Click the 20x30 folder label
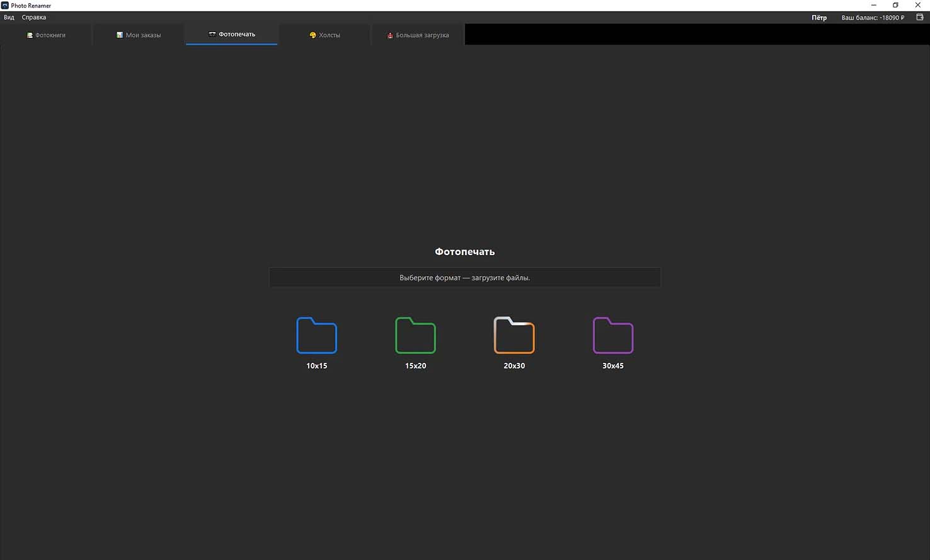This screenshot has width=930, height=560. coord(514,366)
